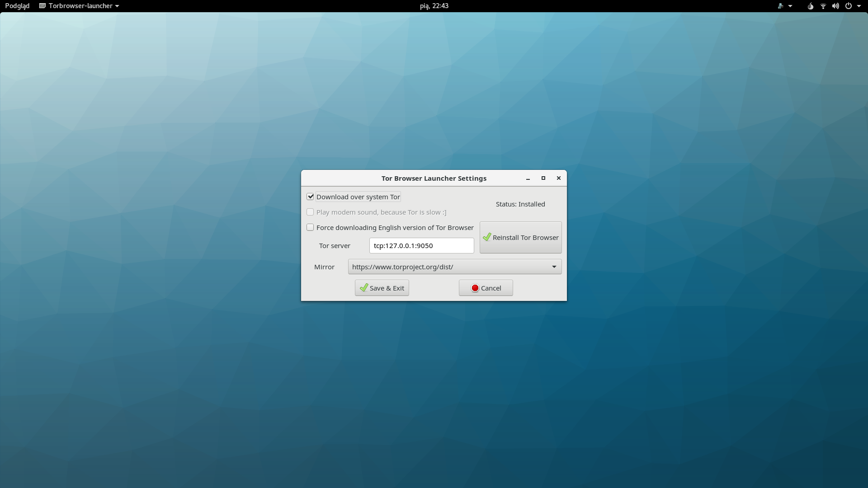Click the power icon in the top bar
Viewport: 868px width, 488px height.
point(849,6)
